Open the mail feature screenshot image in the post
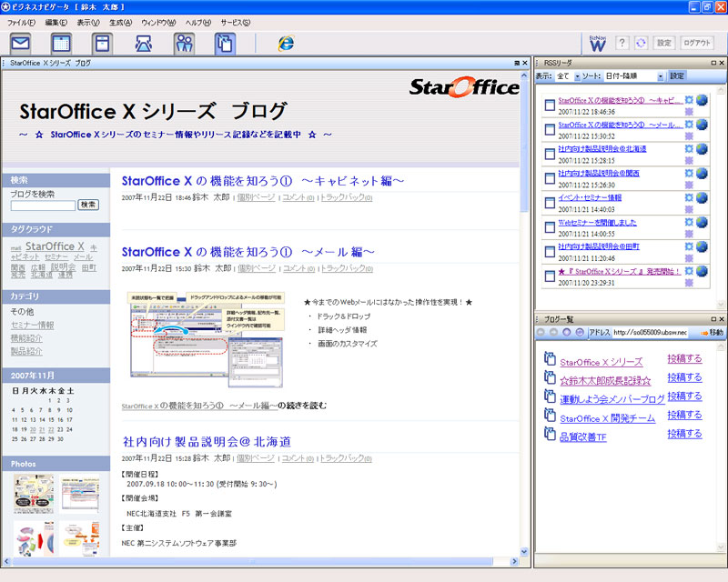This screenshot has width=728, height=582. click(x=207, y=340)
